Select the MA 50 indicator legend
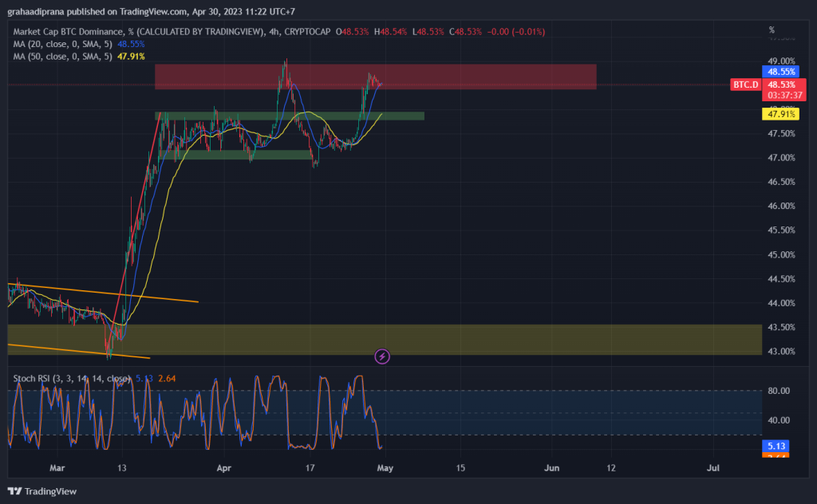 (x=79, y=57)
